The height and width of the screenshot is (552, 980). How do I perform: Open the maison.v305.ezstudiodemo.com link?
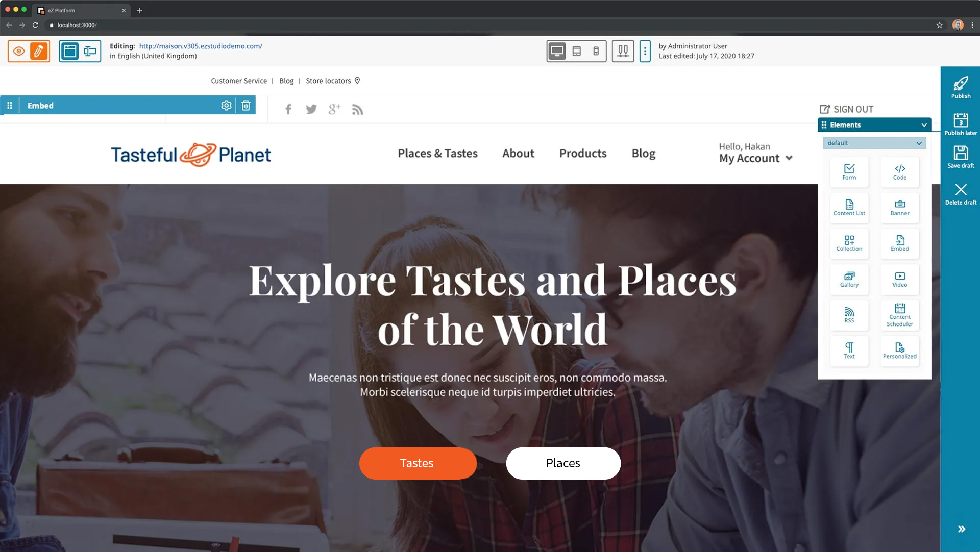(201, 46)
